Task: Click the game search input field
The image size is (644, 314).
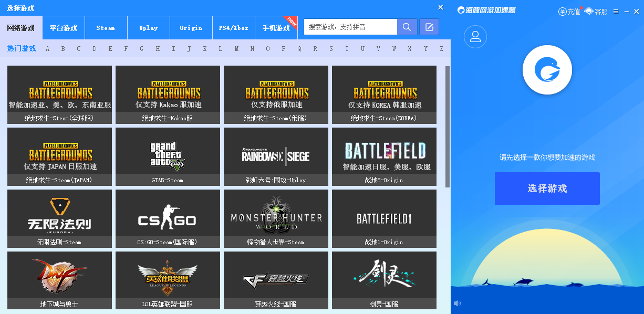Action: (x=350, y=27)
